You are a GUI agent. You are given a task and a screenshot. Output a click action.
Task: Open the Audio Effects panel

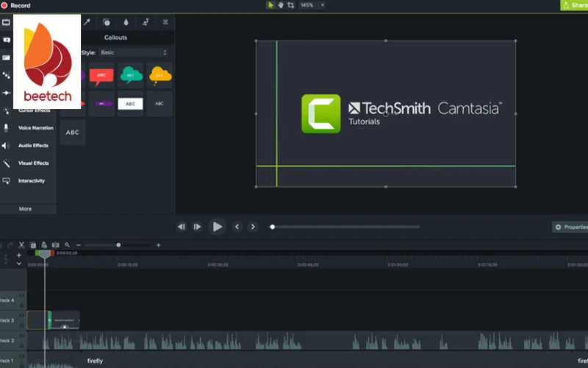coord(33,146)
